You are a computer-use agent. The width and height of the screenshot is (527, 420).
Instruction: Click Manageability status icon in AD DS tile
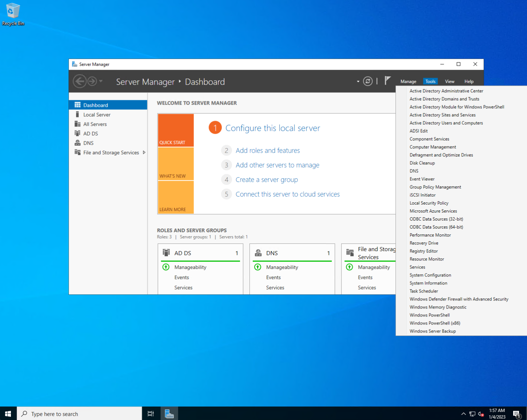(166, 267)
